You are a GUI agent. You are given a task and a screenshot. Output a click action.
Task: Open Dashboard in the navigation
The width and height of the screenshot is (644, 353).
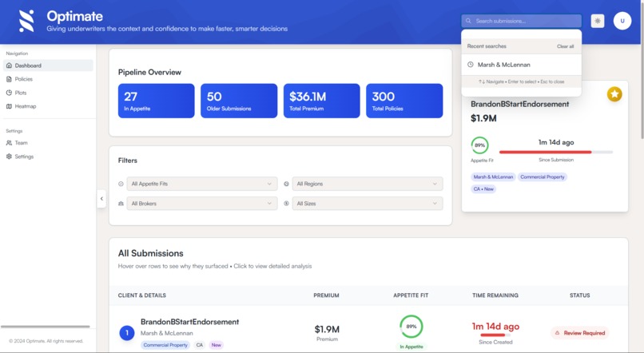pyautogui.click(x=48, y=65)
